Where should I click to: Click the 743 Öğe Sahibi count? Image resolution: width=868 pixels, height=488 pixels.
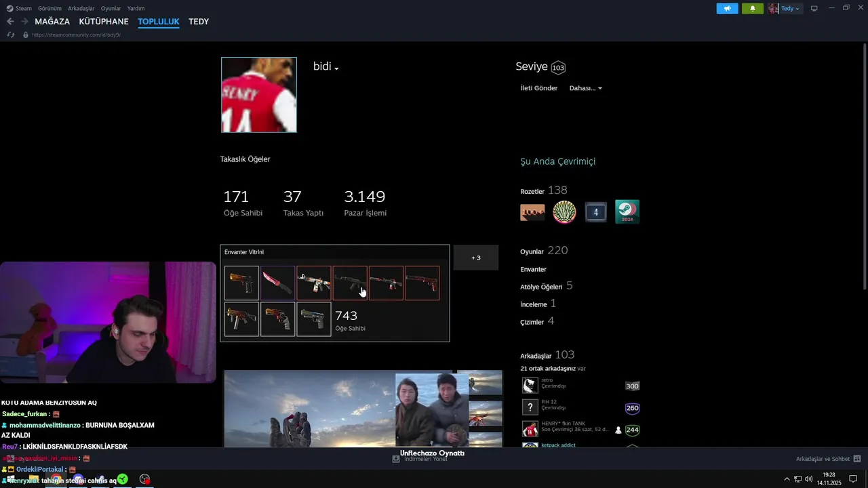351,321
